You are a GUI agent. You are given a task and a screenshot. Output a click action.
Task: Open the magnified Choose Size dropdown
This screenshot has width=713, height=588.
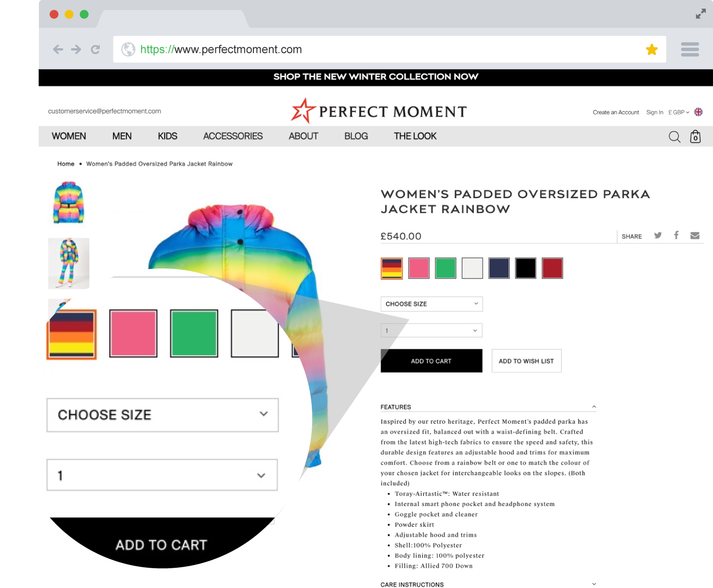point(162,415)
